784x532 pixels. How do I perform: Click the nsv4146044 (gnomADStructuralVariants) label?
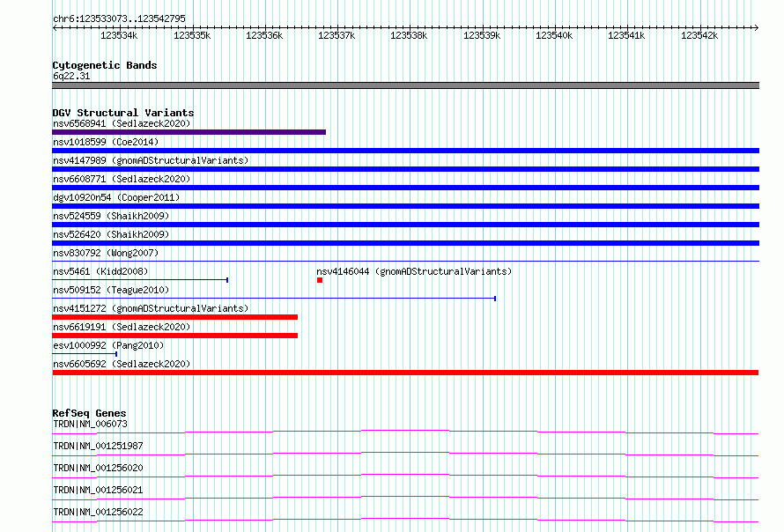coord(414,271)
